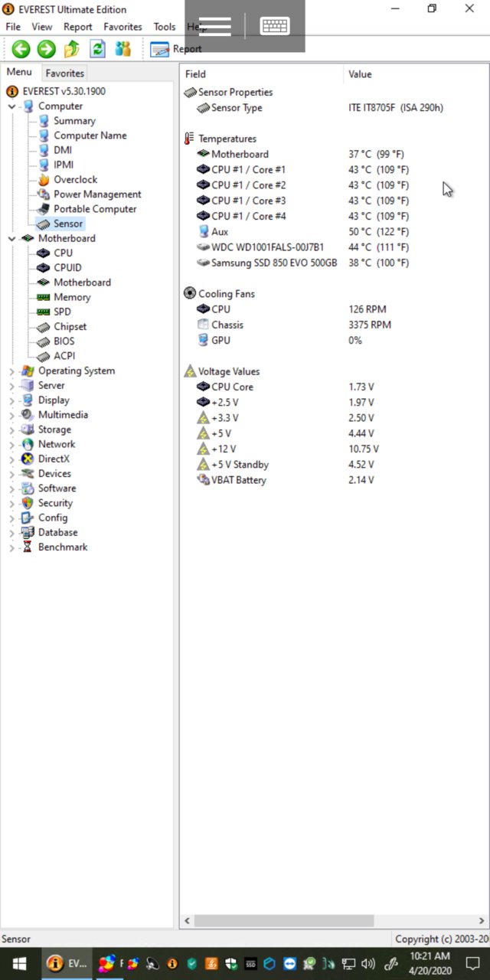Screen dimensions: 490x980
Task: Expand the Server node
Action: [x=11, y=385]
